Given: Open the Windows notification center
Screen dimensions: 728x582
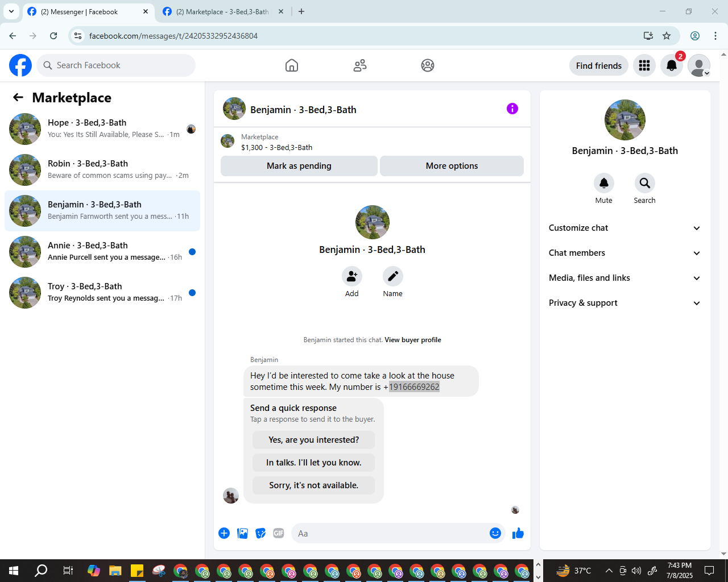Looking at the screenshot, I should 709,571.
